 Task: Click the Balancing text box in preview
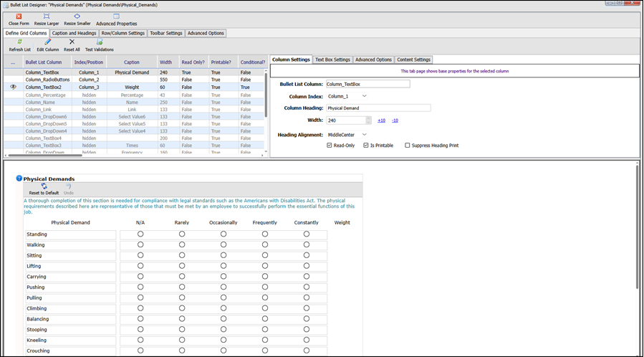tap(71, 319)
